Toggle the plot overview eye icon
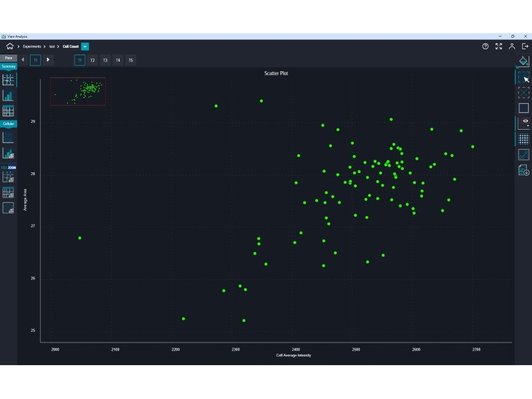 coord(523,123)
